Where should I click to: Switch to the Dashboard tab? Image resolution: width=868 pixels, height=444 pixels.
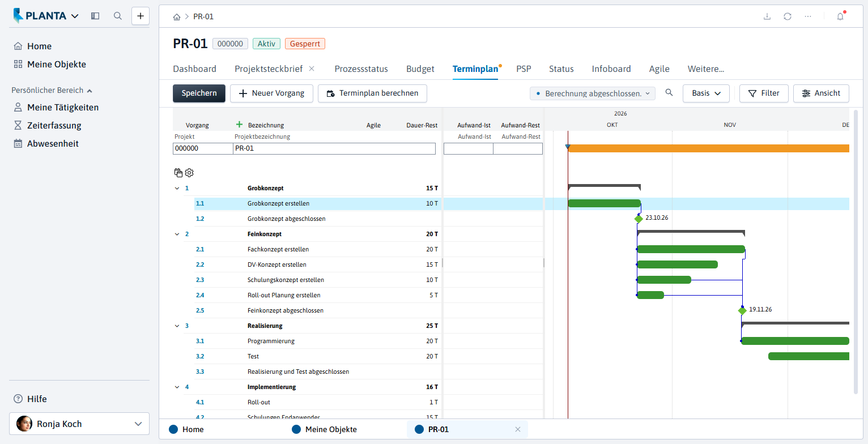pyautogui.click(x=194, y=69)
